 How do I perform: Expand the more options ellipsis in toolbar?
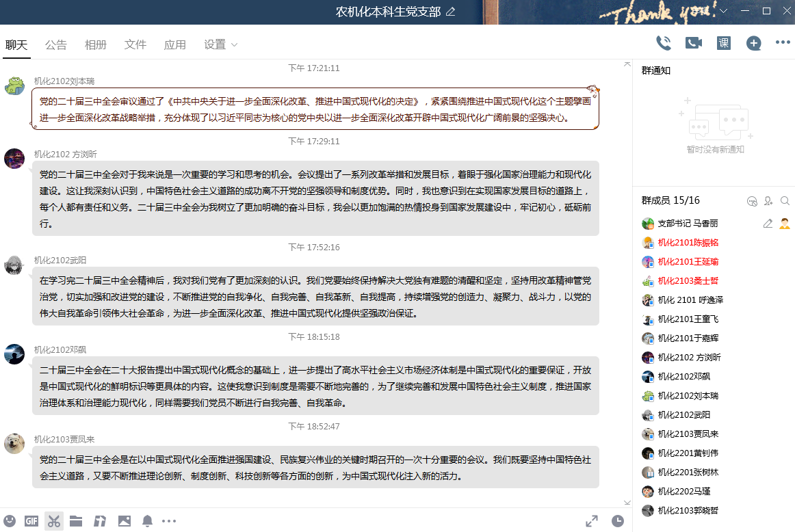pos(783,42)
